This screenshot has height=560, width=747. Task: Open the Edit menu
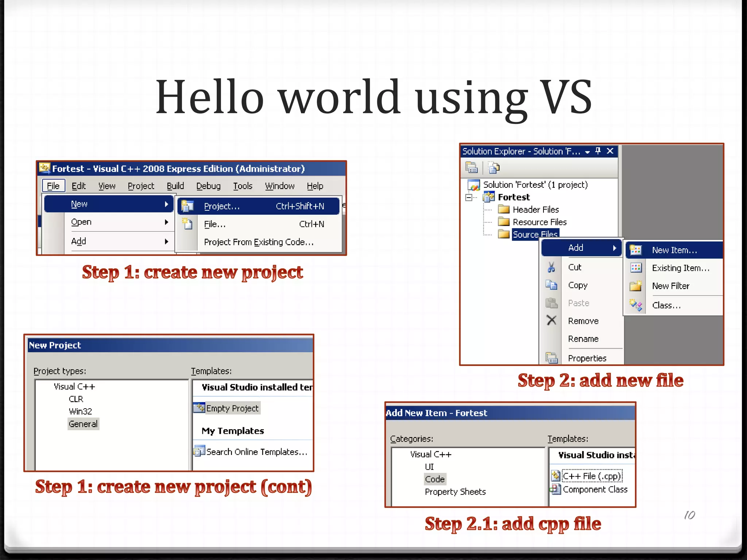[x=79, y=186]
